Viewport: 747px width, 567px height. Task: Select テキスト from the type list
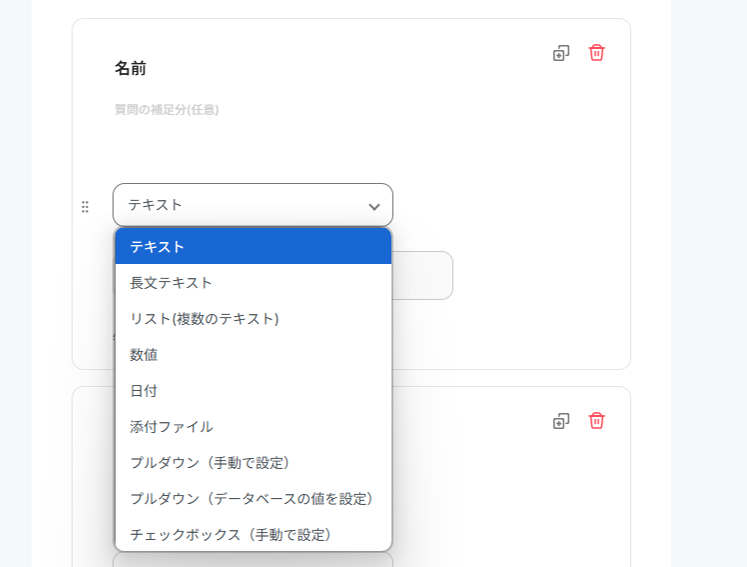pos(252,247)
